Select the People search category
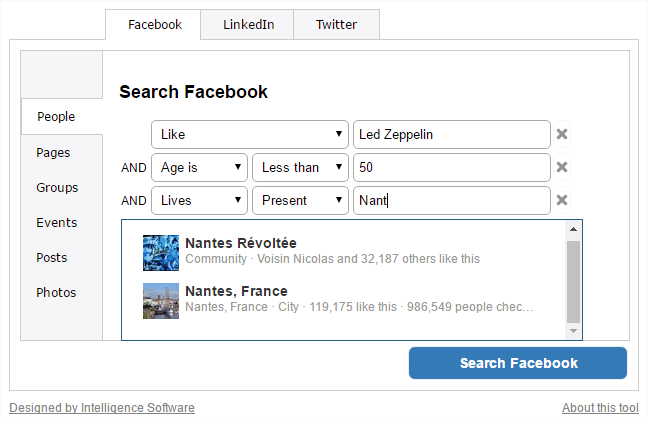The width and height of the screenshot is (648, 424). 62,117
